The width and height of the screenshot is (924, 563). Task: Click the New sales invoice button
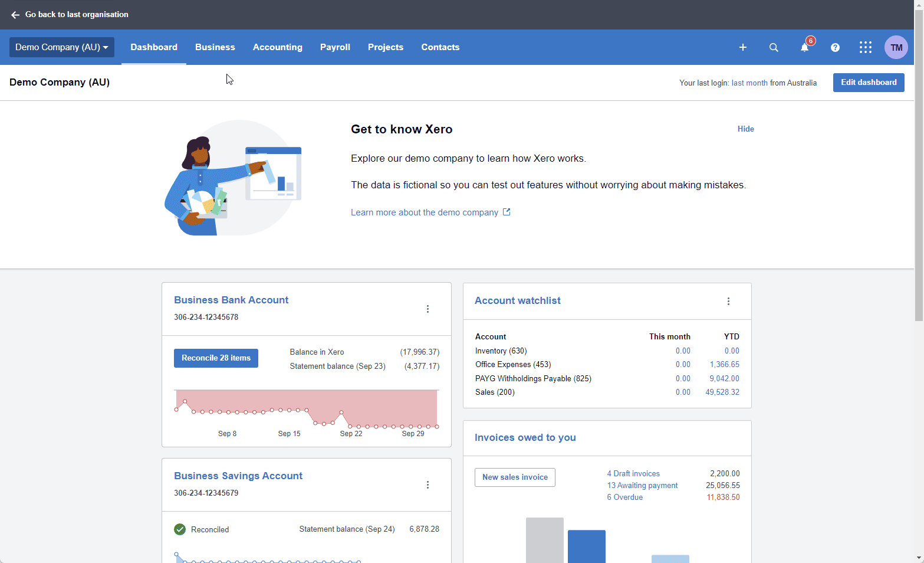[x=514, y=477]
